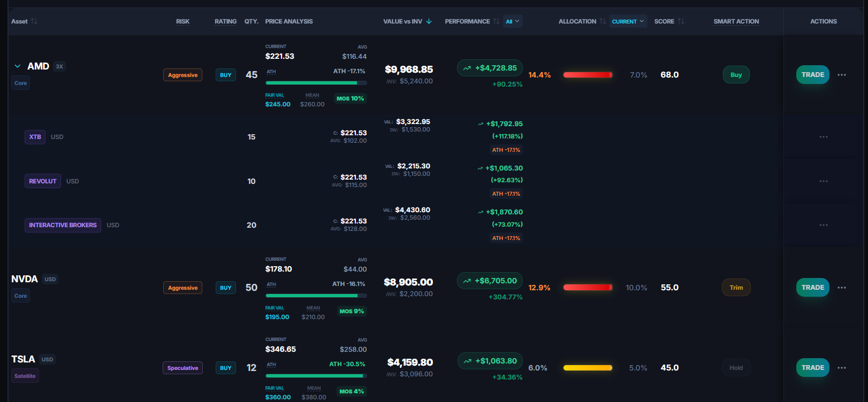Open the Performance period 'All' dropdown
Screen dimensions: 868x402
tap(513, 21)
